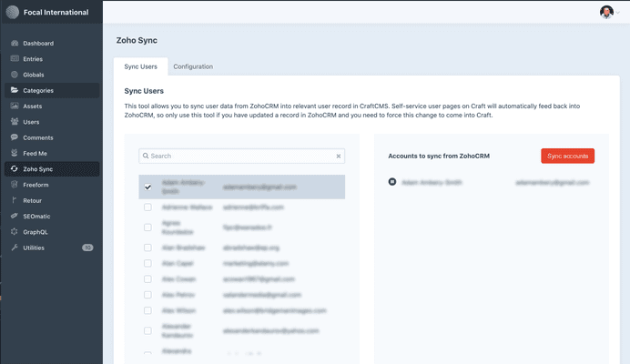The image size is (630, 364).
Task: Enable the checkbox next to Alan Capel
Action: click(x=147, y=263)
